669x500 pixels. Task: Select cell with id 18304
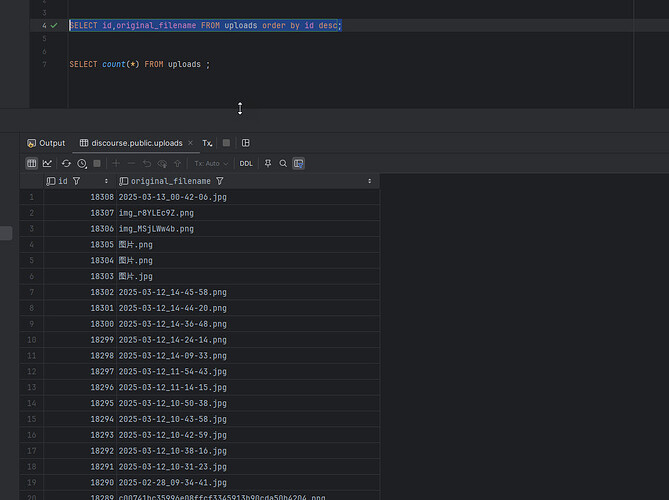[x=80, y=260]
